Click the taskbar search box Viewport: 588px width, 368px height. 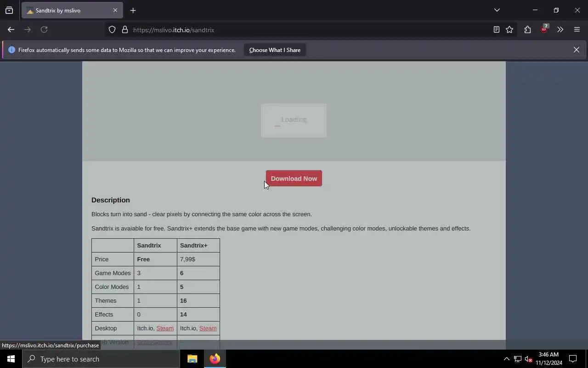click(x=101, y=359)
